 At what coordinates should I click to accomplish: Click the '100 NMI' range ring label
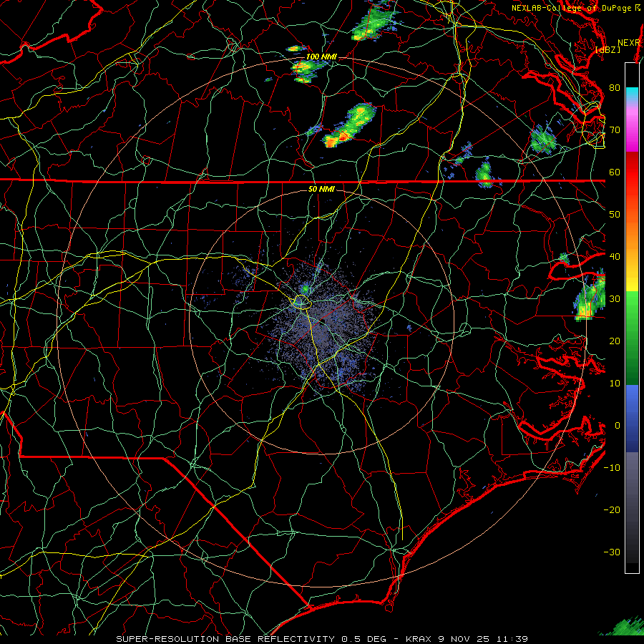(321, 57)
